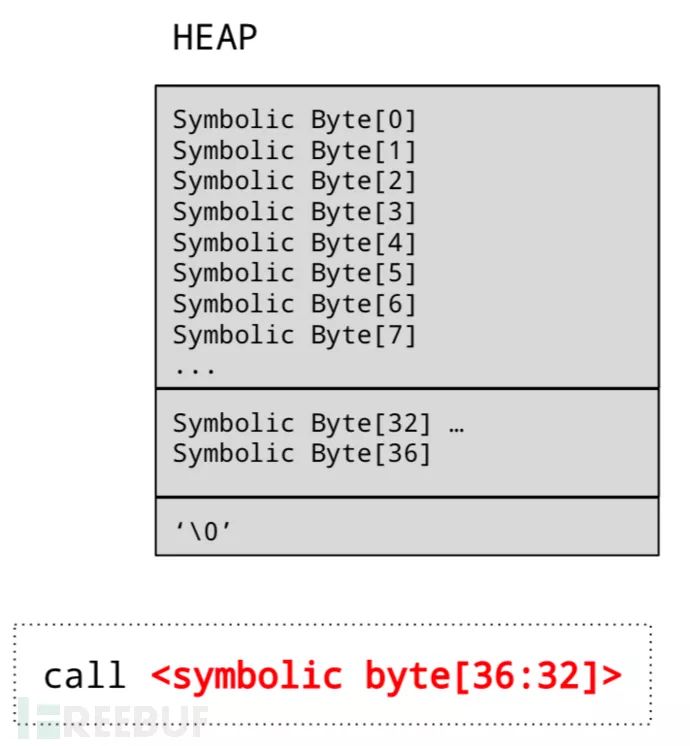Click the Symbolic Byte[3] entry
690x746 pixels.
coord(294,213)
